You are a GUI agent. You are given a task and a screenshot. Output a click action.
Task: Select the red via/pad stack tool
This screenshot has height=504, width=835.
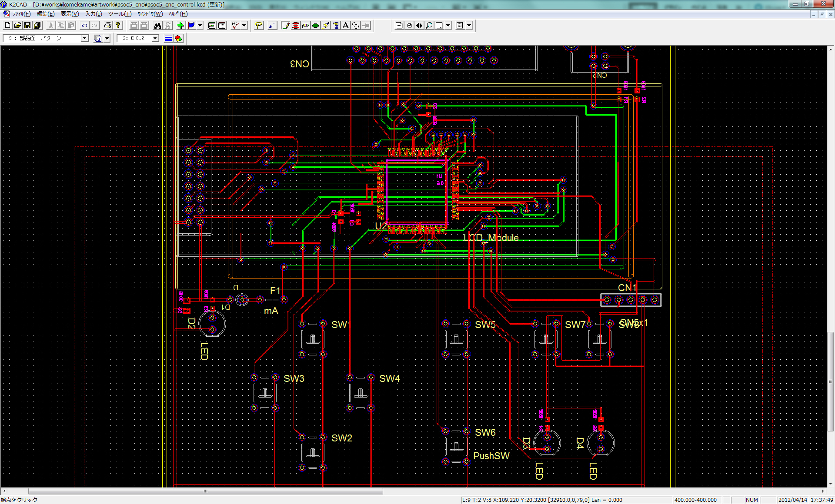296,26
